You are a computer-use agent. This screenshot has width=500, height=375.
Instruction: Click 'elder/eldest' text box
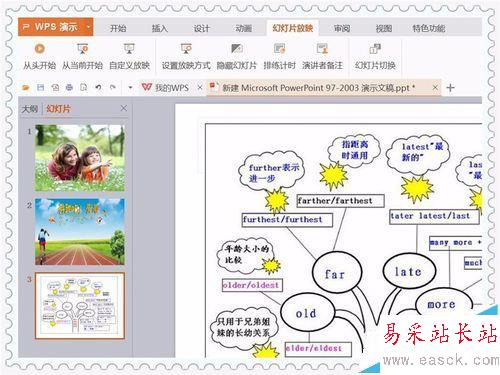[318, 349]
